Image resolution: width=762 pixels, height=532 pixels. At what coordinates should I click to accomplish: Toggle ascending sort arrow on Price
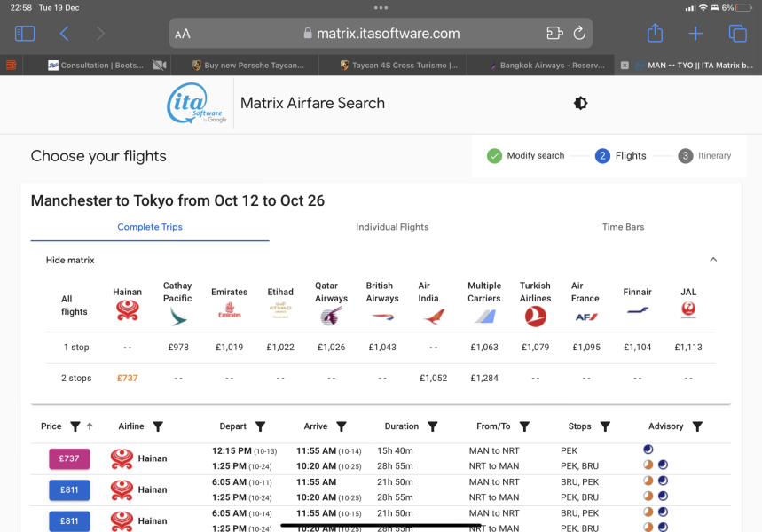(90, 426)
